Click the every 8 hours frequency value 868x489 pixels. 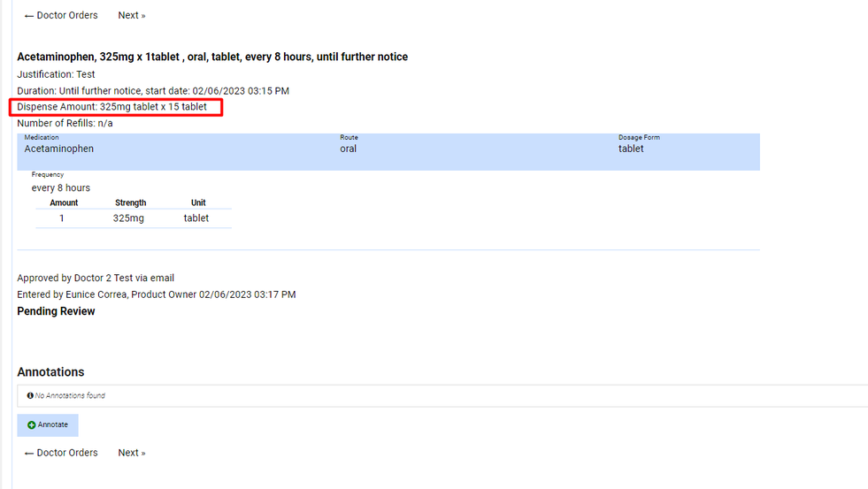pos(61,187)
